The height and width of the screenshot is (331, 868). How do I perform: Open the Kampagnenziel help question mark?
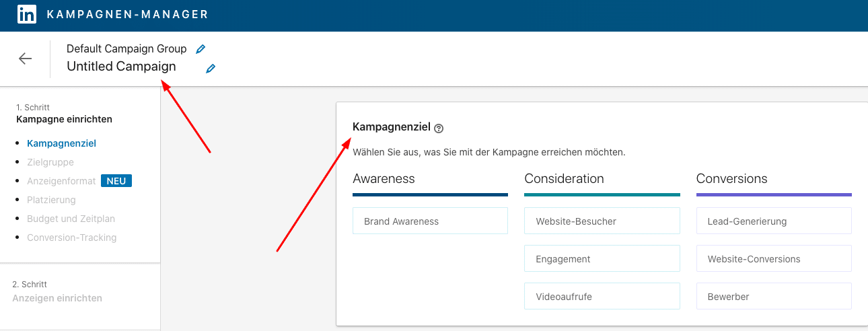439,128
